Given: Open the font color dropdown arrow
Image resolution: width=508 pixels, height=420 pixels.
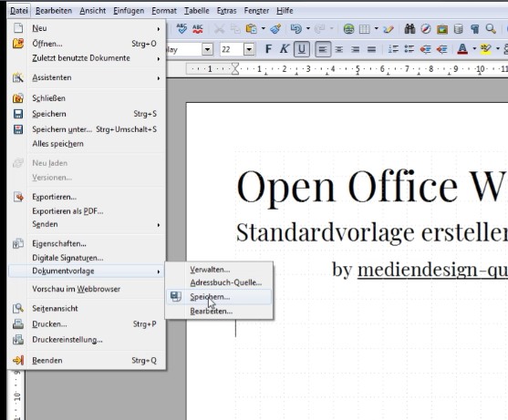Looking at the screenshot, I should click(474, 49).
